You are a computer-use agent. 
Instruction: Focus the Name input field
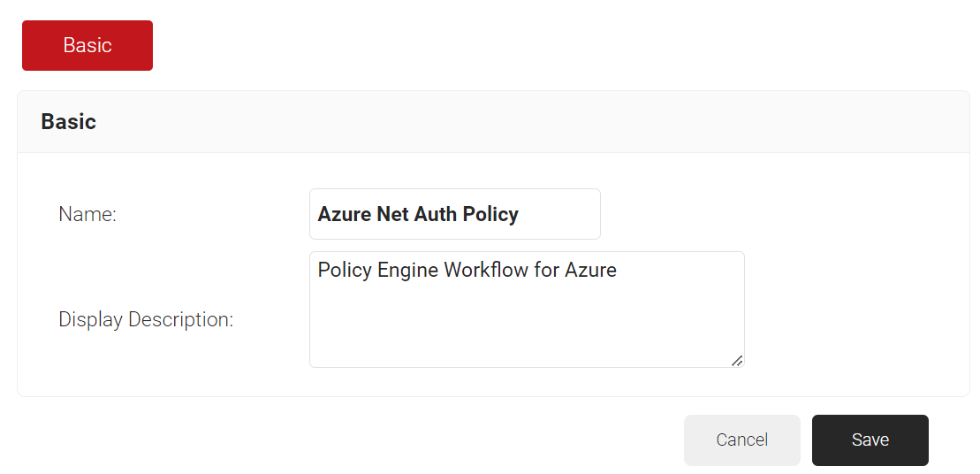click(454, 214)
